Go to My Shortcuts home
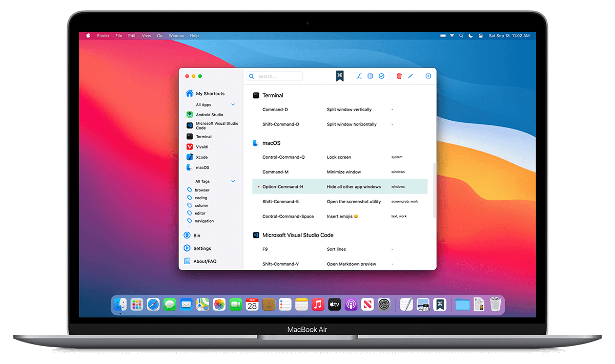Viewport: 615px width, 364px height. [210, 94]
